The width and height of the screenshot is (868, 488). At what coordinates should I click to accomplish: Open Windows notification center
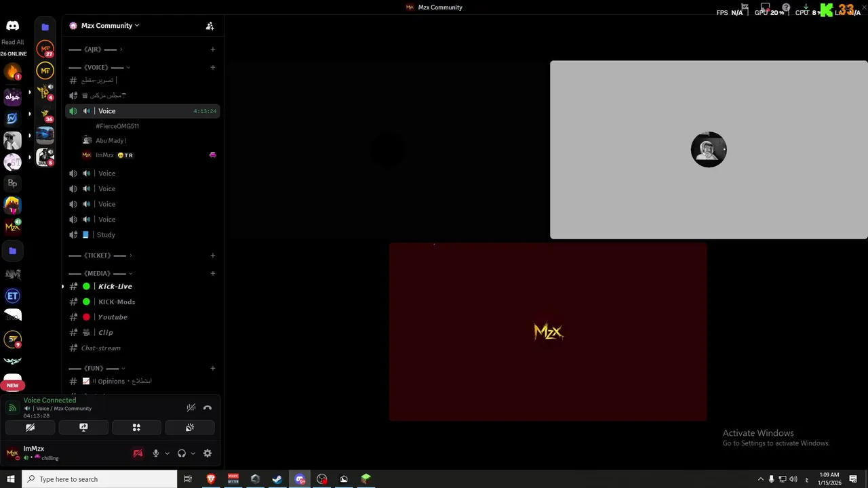tap(853, 479)
